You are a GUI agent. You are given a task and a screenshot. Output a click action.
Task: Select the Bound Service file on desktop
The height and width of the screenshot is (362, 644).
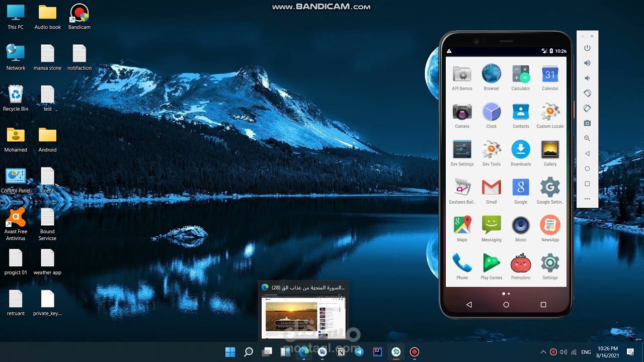[x=47, y=224]
